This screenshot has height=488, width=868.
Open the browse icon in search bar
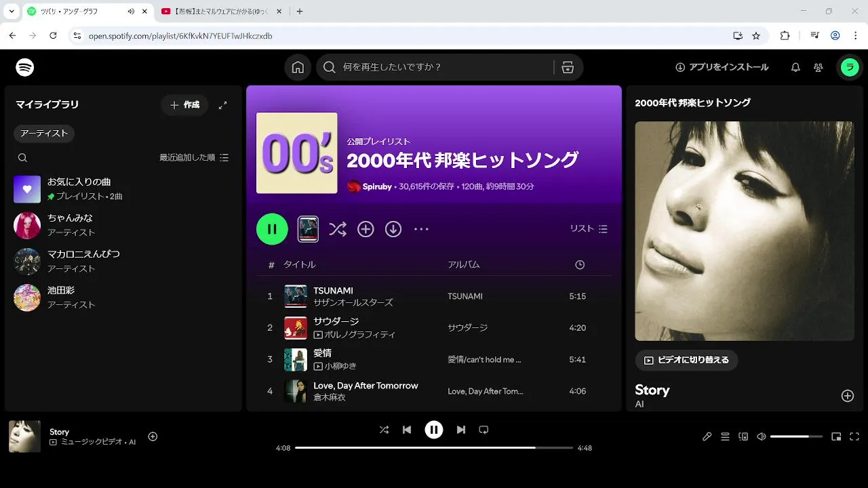pyautogui.click(x=568, y=67)
